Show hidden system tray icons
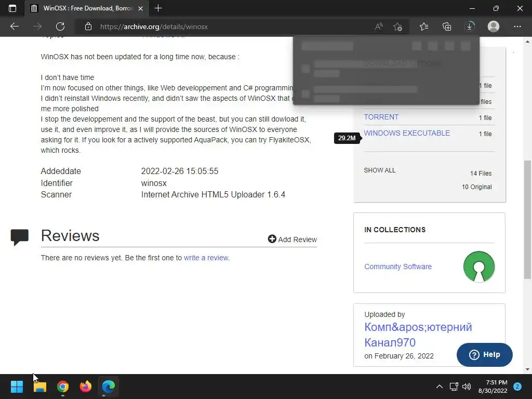 [439, 387]
